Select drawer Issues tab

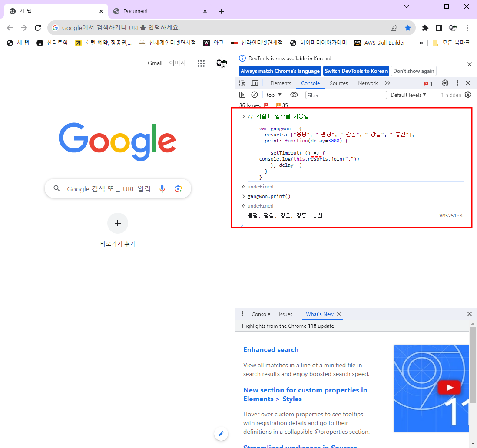(285, 314)
